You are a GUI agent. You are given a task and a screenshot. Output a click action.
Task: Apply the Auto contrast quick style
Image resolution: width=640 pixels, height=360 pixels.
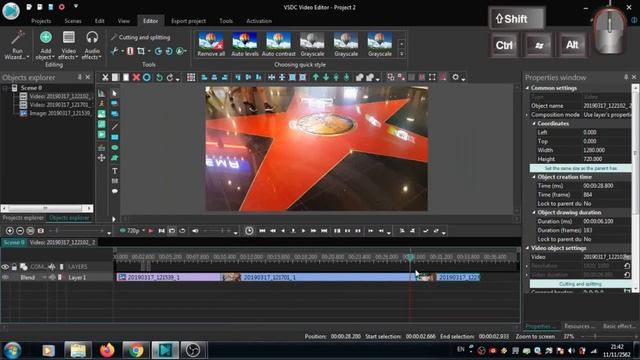coord(278,44)
